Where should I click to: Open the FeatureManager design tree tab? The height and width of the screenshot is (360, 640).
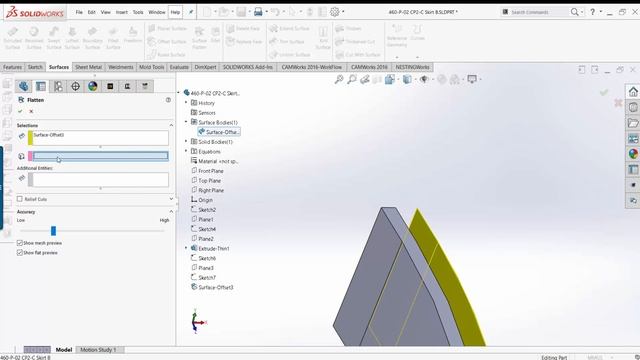[23, 86]
